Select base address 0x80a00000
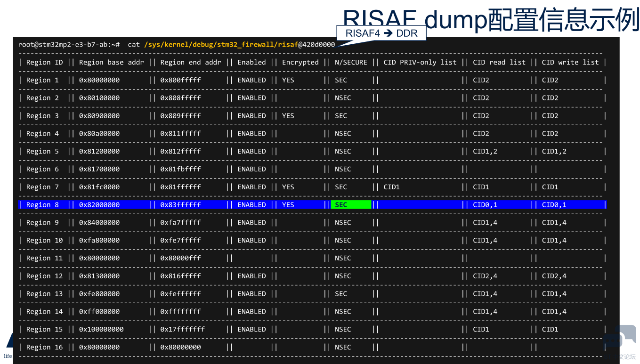The width and height of the screenshot is (640, 364). coord(99,134)
